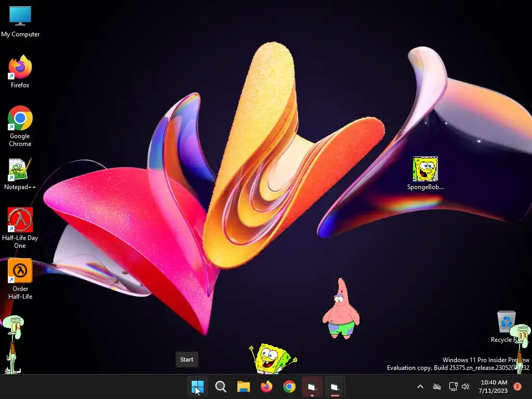Open the Start menu button
The image size is (532, 399).
pos(197,387)
